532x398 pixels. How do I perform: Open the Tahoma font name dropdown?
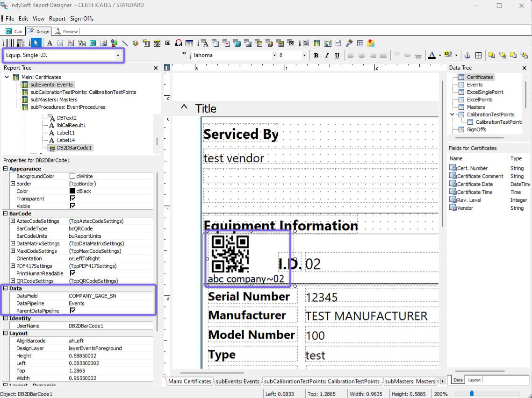[274, 55]
